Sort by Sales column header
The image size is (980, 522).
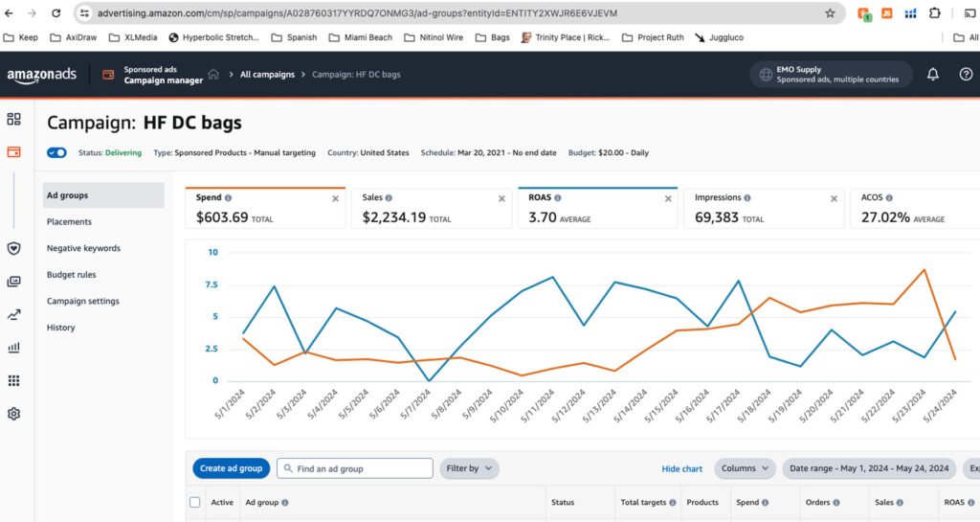click(x=884, y=503)
